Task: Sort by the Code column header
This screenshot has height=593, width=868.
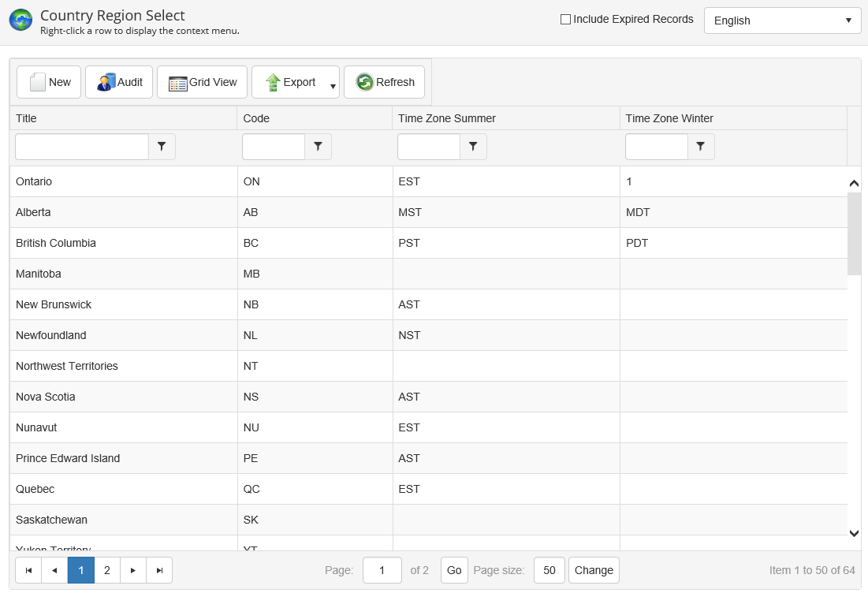Action: (x=256, y=118)
